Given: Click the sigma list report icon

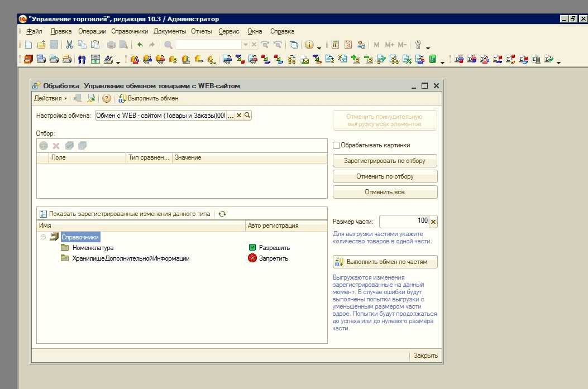Looking at the screenshot, I should coord(536,59).
